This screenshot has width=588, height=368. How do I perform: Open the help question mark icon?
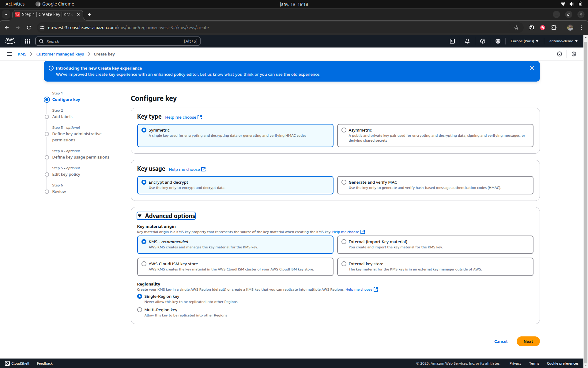(x=483, y=41)
